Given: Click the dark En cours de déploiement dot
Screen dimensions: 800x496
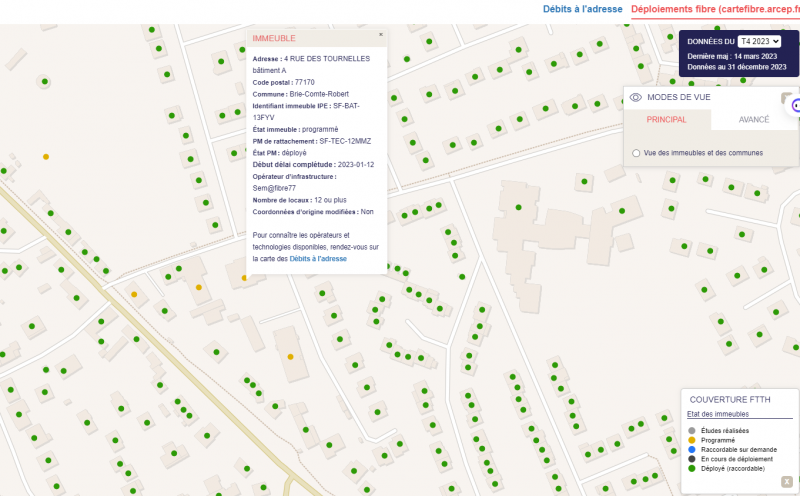Looking at the screenshot, I should (x=691, y=459).
